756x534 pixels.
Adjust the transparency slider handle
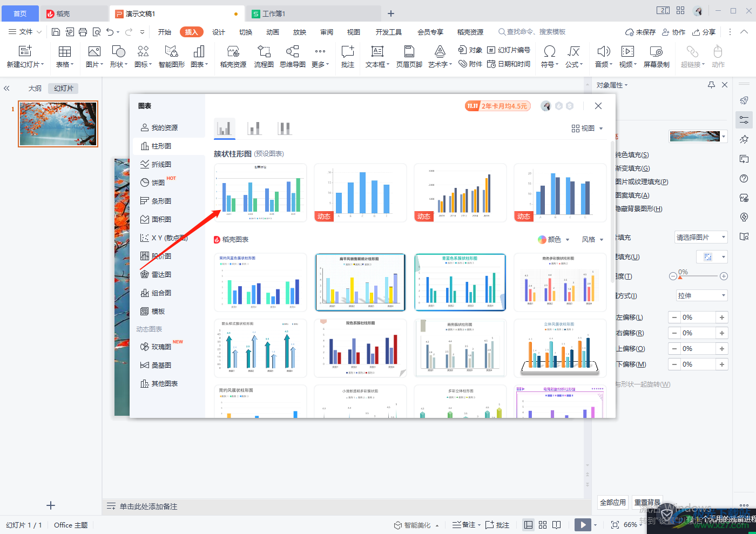coord(680,276)
